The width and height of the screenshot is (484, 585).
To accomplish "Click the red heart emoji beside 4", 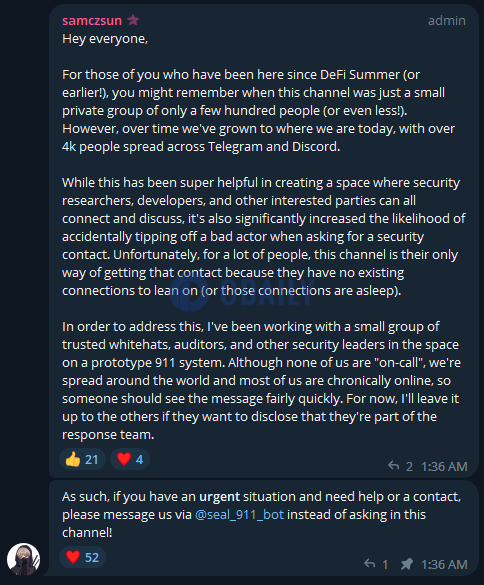I will pos(124,459).
